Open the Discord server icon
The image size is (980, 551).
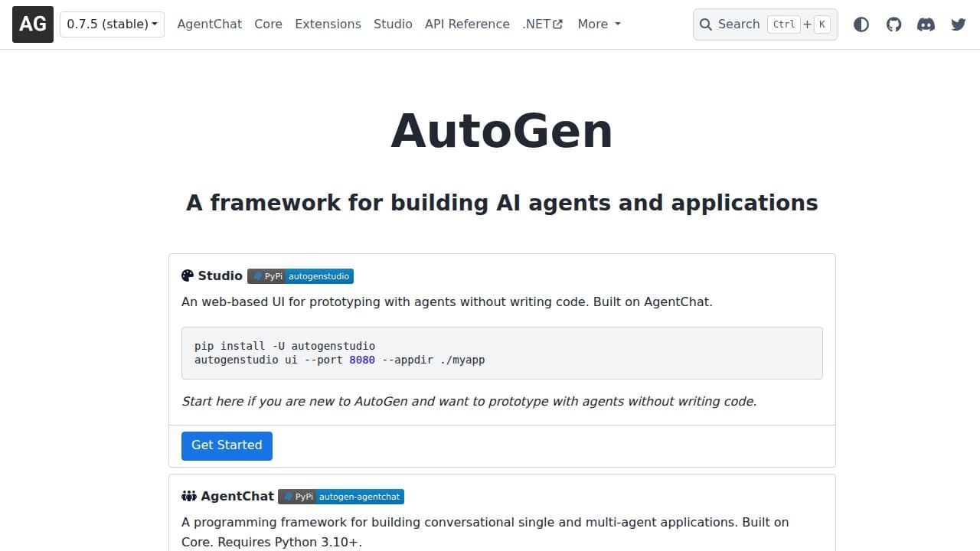tap(926, 24)
